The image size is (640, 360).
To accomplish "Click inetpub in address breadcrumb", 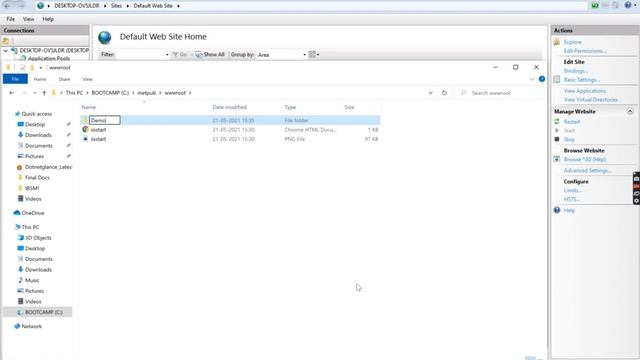I will coord(147,93).
